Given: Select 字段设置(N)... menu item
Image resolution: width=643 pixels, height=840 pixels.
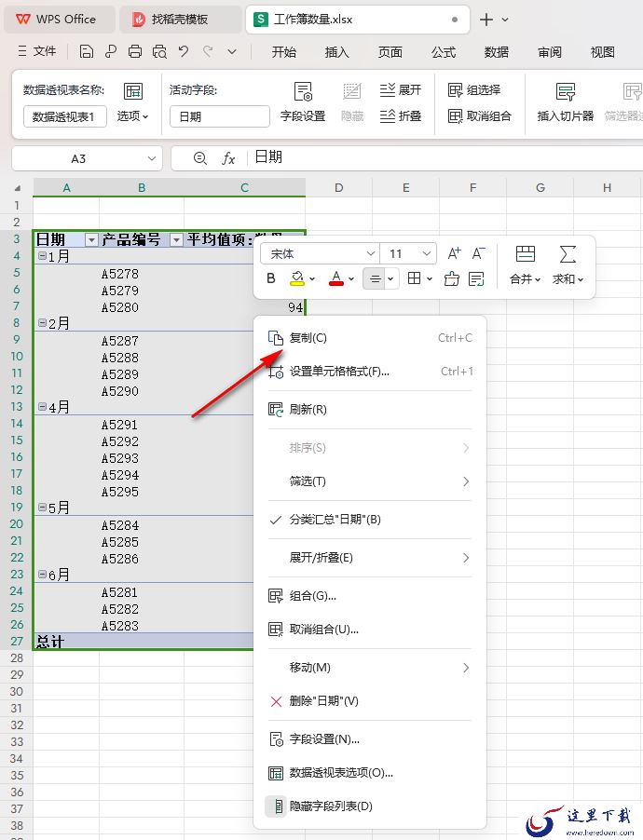Looking at the screenshot, I should [x=370, y=739].
